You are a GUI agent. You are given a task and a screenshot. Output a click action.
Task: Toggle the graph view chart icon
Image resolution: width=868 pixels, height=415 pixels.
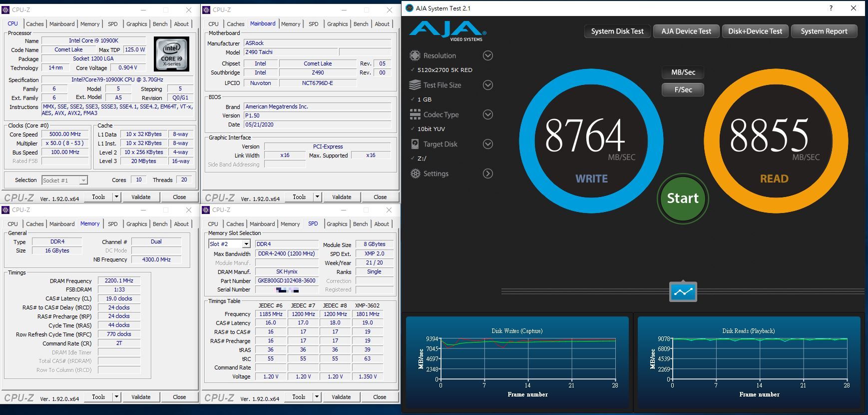(683, 291)
